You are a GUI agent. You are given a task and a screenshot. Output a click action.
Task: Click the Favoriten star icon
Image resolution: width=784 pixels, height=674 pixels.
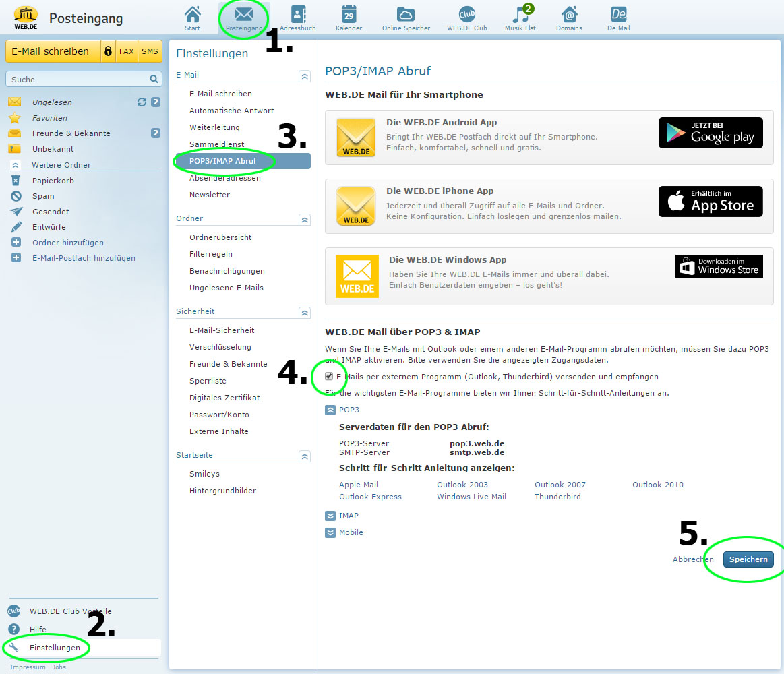point(15,118)
